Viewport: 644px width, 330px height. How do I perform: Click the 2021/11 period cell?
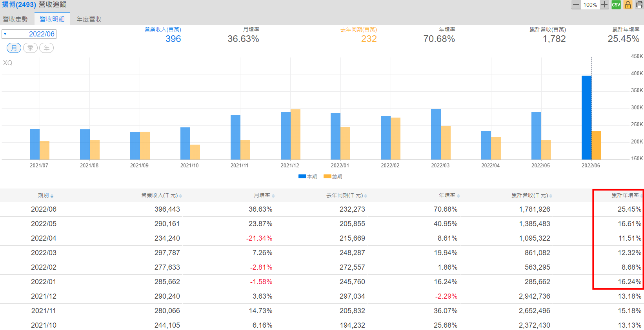click(44, 311)
